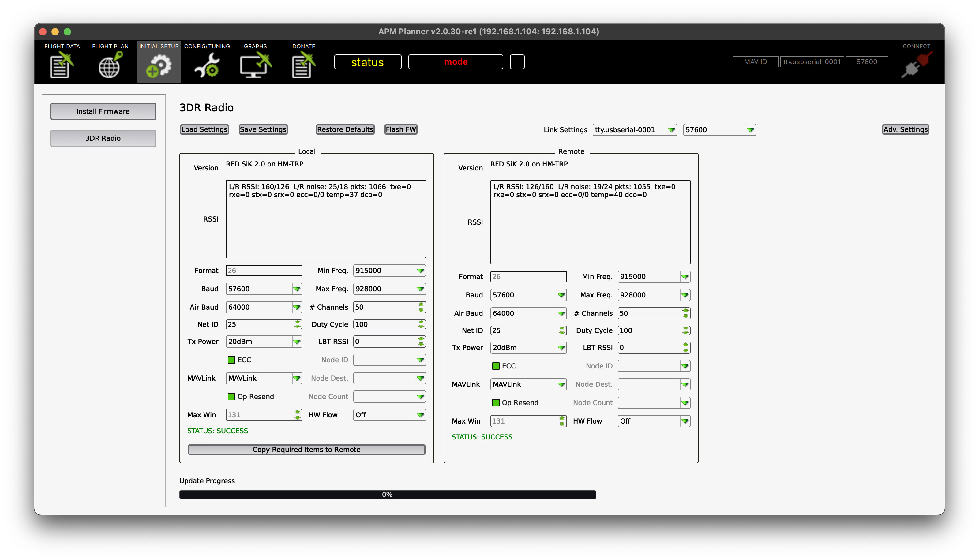979x560 pixels.
Task: Expand the Local Baud dropdown
Action: tap(264, 289)
